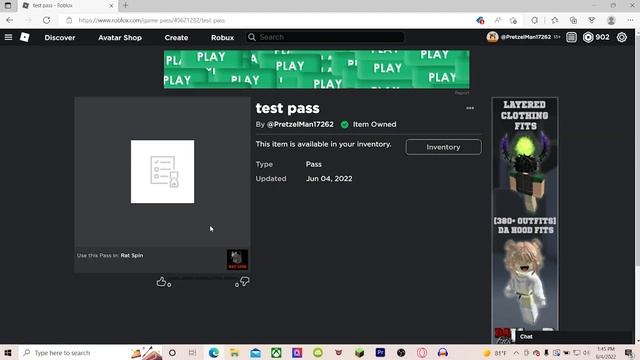Open creator @PretzelMan17262 profile link
The image size is (640, 360).
click(300, 124)
